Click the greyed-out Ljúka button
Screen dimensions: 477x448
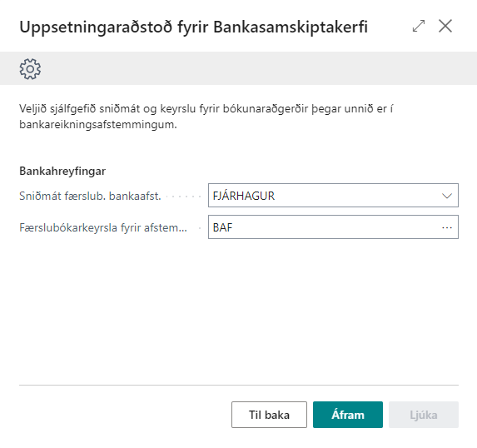click(424, 415)
